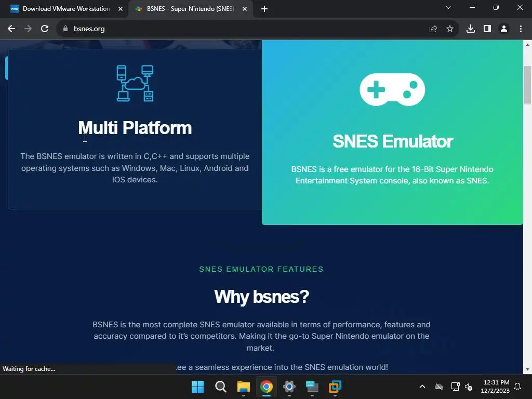532x399 pixels.
Task: Click the scrollbar down arrow
Action: coord(527,369)
